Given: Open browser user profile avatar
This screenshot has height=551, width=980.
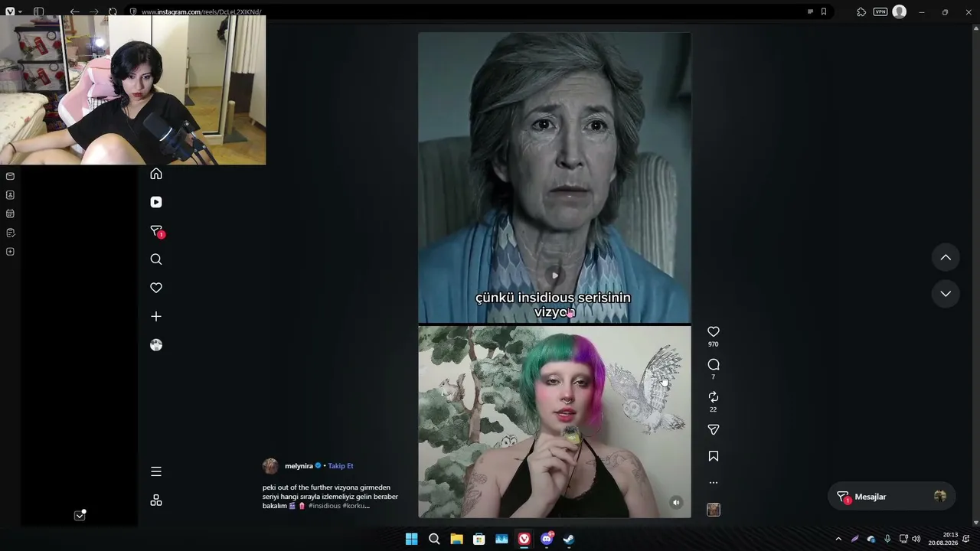Looking at the screenshot, I should (x=900, y=11).
